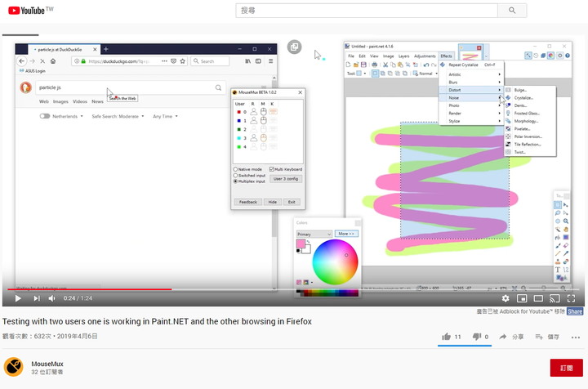The width and height of the screenshot is (588, 389).
Task: Click the pop-out icon above the video
Action: click(294, 47)
